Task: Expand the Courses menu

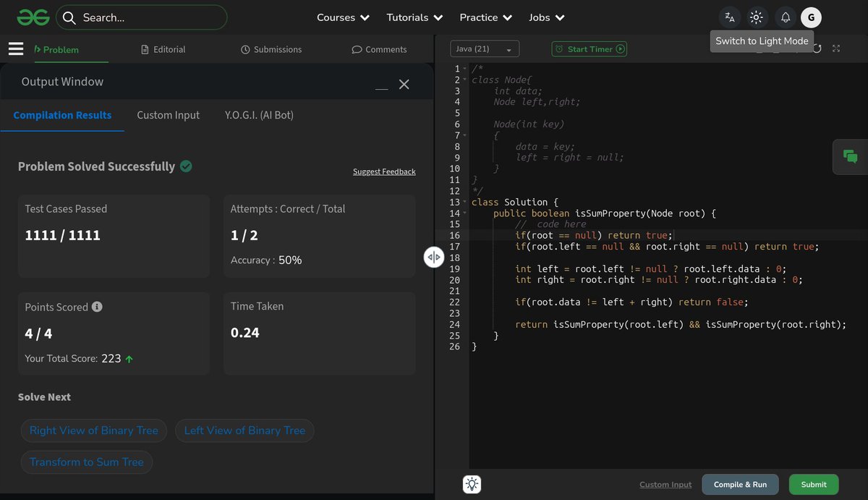Action: (343, 17)
